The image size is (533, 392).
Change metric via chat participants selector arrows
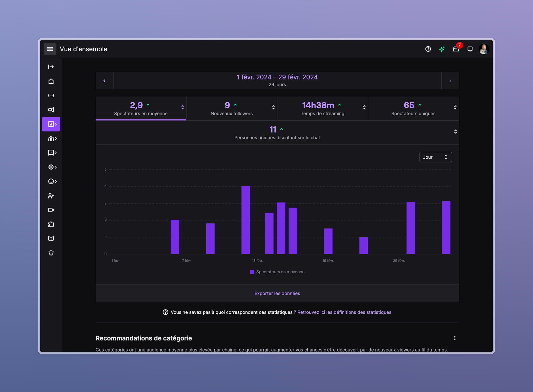click(x=455, y=132)
